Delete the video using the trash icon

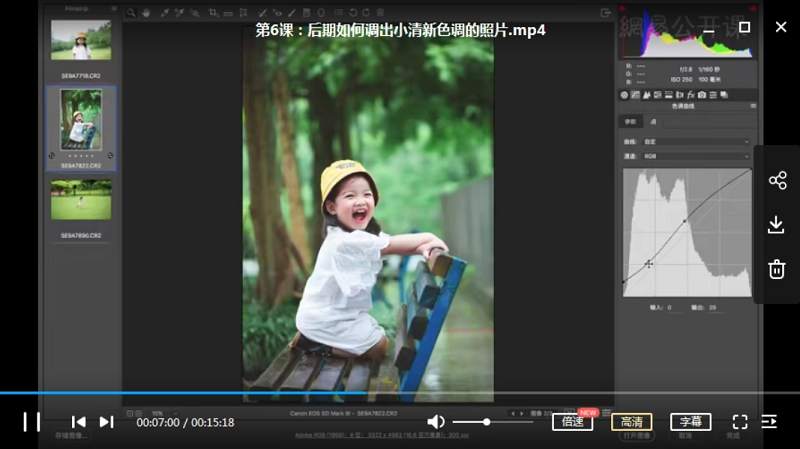click(777, 269)
